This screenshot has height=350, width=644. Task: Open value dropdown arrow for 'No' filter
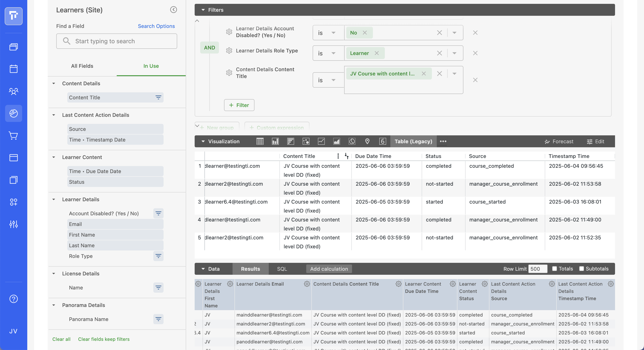click(454, 33)
